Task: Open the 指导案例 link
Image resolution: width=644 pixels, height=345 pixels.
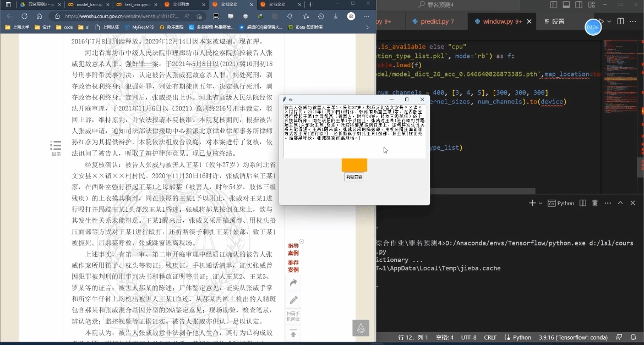Action: [x=293, y=250]
